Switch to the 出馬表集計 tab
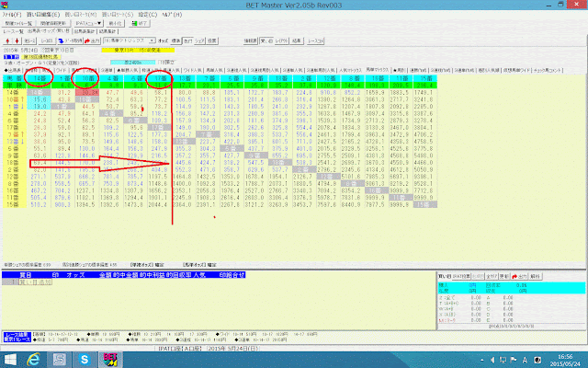Image resolution: width=588 pixels, height=368 pixels. click(85, 31)
